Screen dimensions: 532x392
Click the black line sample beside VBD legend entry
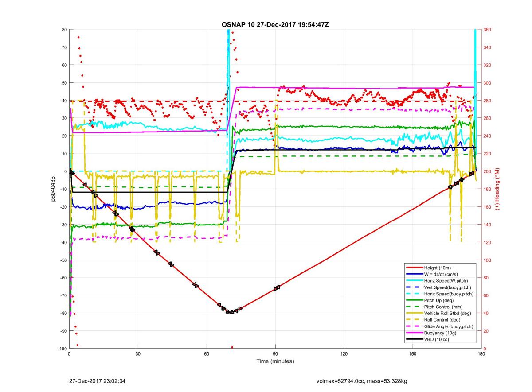point(414,339)
